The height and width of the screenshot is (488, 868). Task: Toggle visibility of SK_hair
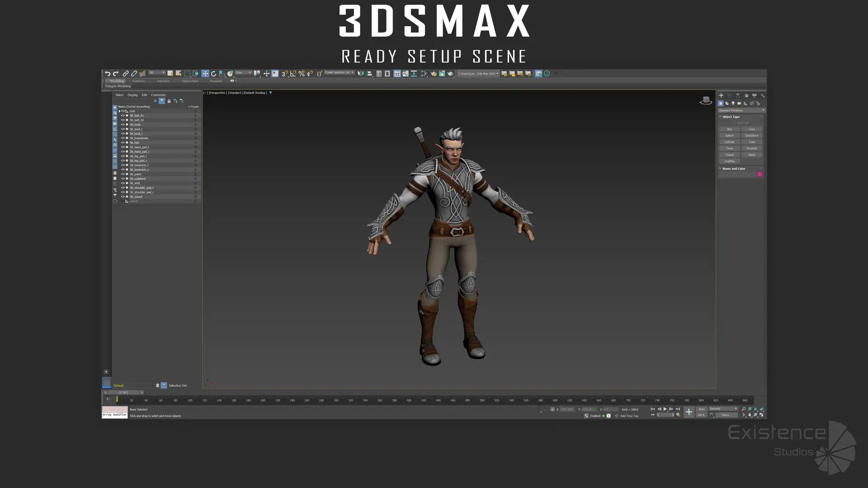pos(123,143)
